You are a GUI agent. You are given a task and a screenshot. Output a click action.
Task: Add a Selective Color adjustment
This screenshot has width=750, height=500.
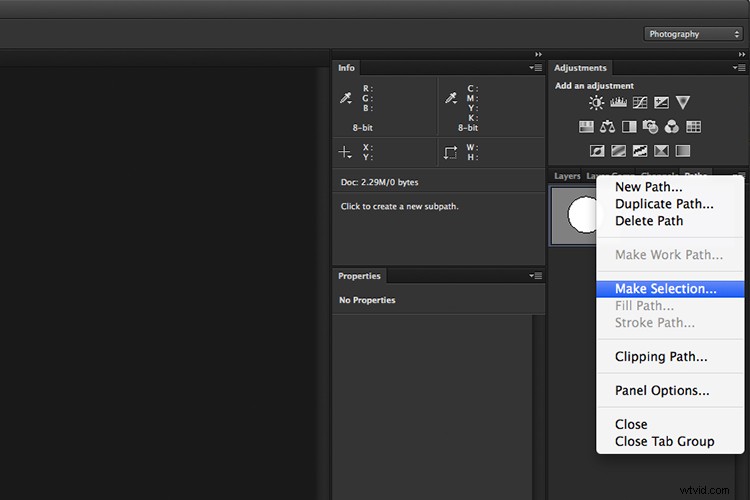click(x=661, y=151)
